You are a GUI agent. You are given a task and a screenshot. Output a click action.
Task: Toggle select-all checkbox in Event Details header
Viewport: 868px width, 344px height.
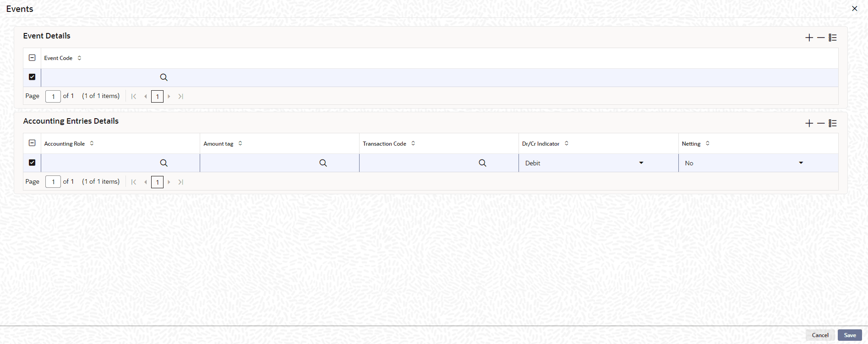click(x=32, y=58)
